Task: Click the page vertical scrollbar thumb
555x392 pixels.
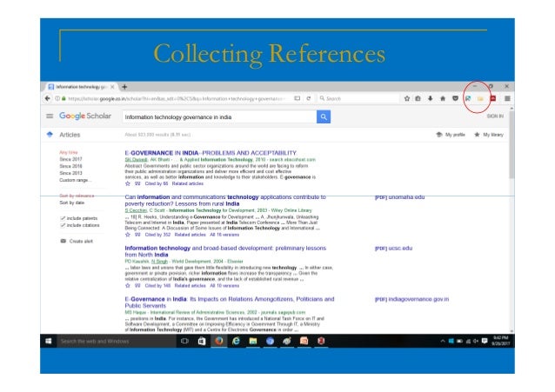Action: pyautogui.click(x=512, y=145)
